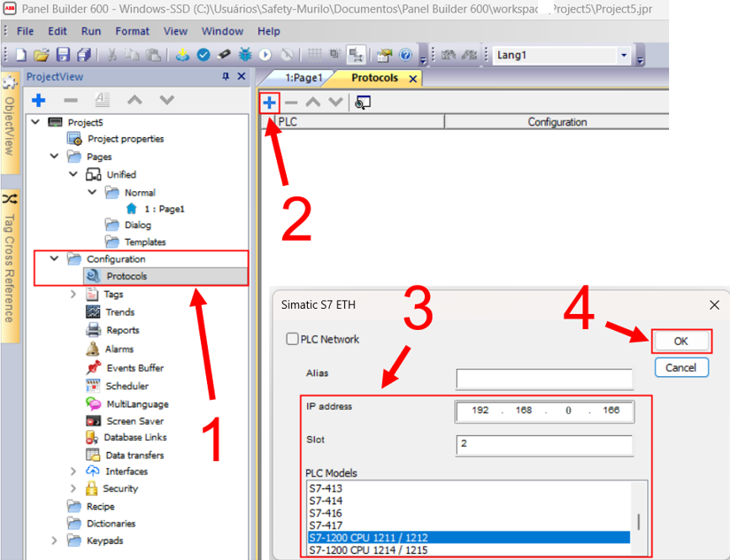Open the Scheduler configuration item

click(127, 386)
